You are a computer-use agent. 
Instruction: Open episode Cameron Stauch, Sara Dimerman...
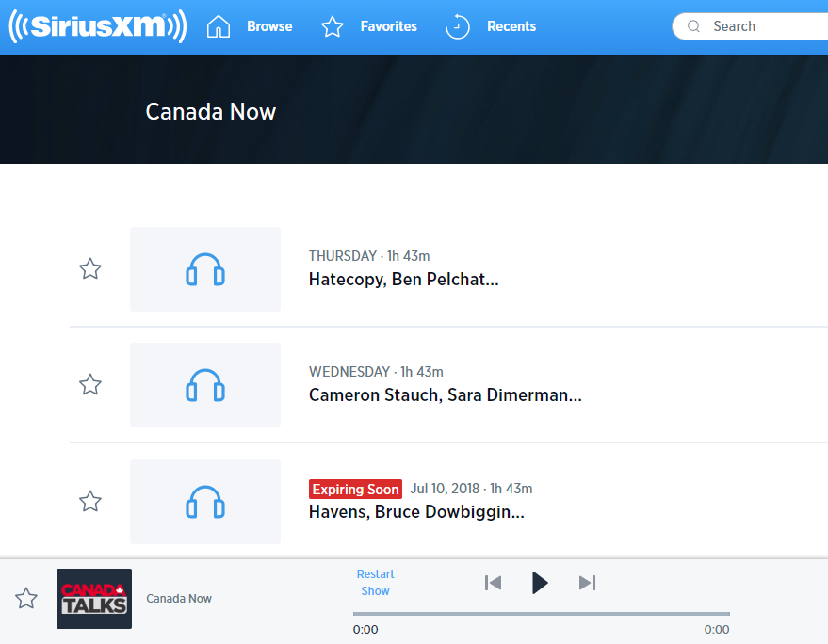point(446,394)
